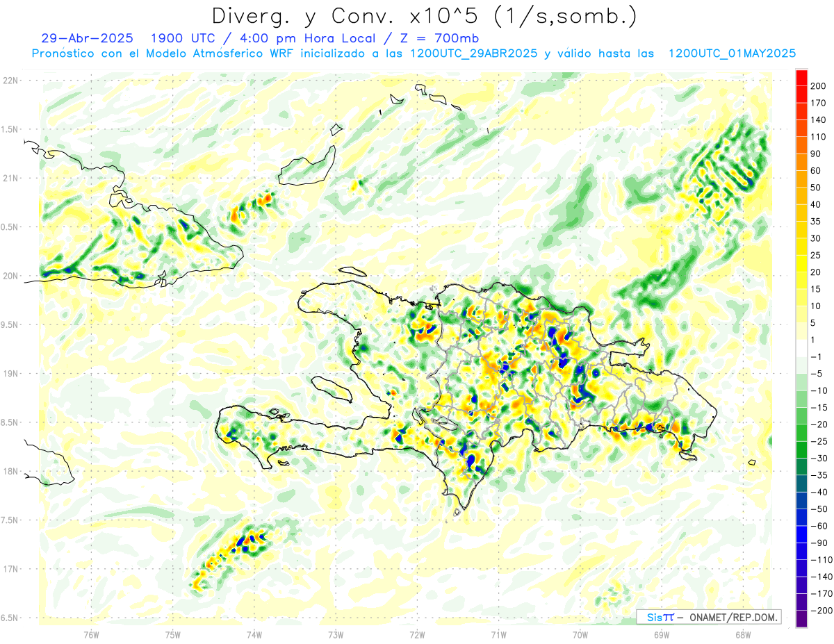The width and height of the screenshot is (834, 644).
Task: Click the "-40" colorbar value
Action: (x=819, y=492)
